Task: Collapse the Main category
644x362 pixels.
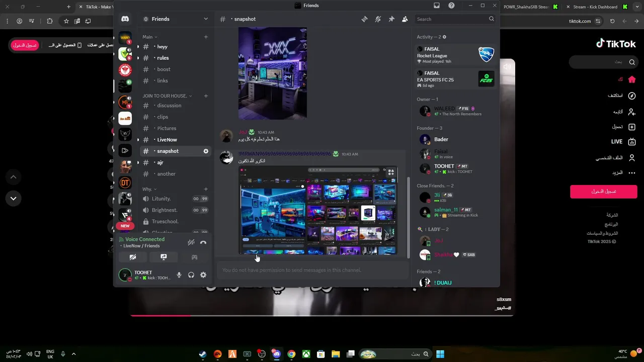Action: [150, 37]
